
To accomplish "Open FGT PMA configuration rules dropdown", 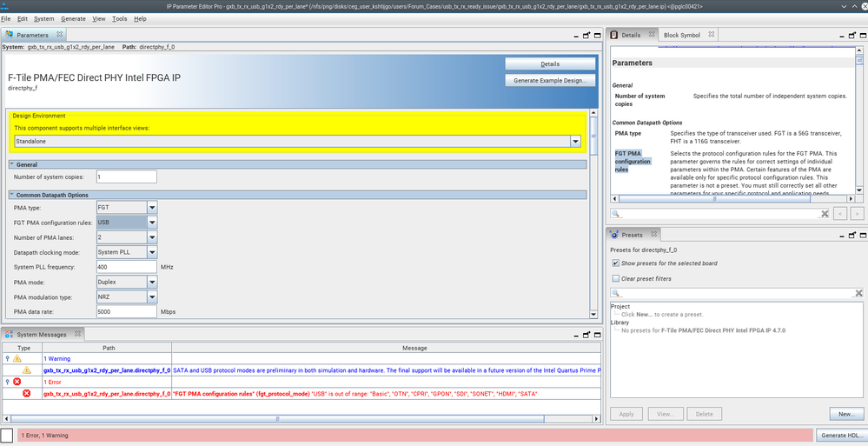I will coord(152,223).
